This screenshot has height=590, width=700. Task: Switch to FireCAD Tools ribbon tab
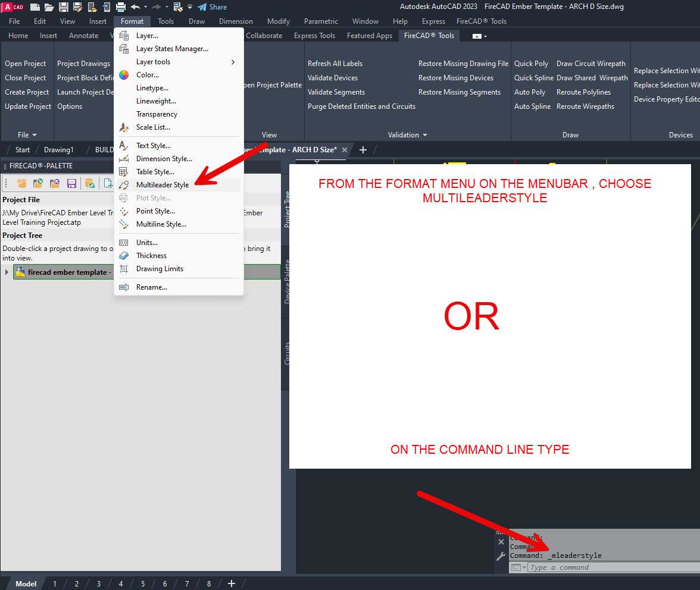429,35
